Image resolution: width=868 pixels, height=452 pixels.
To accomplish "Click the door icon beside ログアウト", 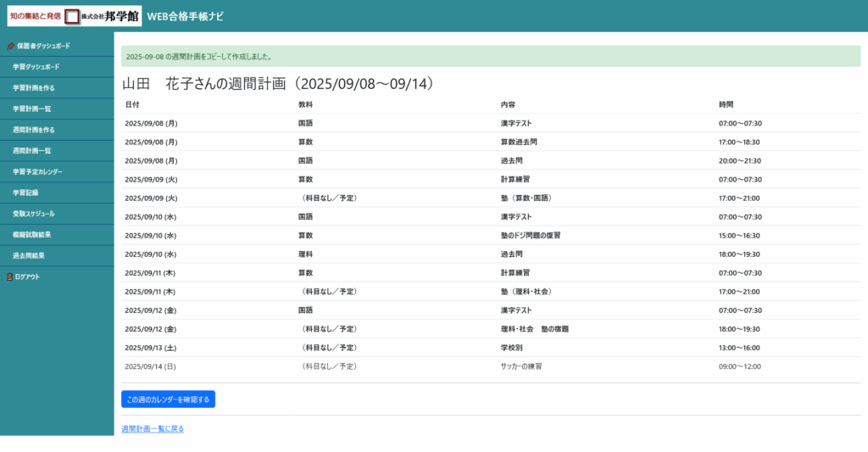I will pos(10,277).
